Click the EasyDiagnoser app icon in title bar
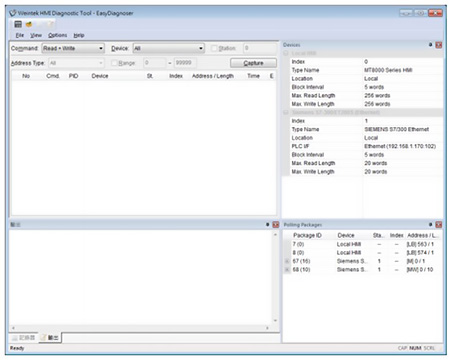 (13, 13)
